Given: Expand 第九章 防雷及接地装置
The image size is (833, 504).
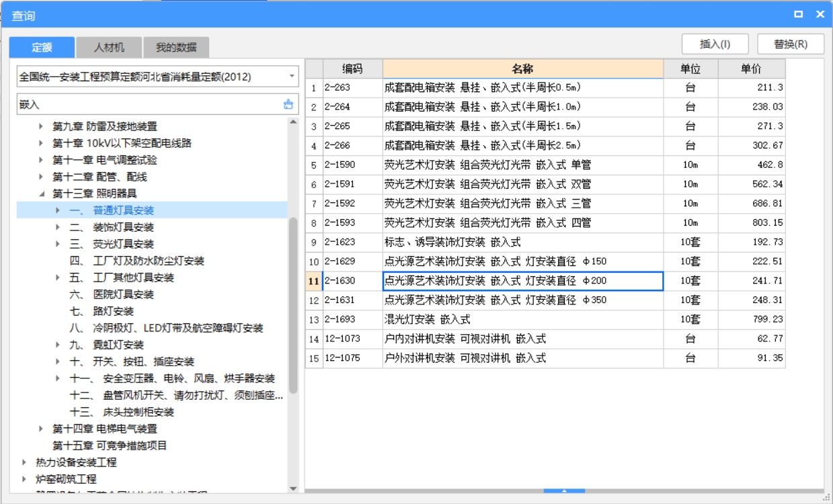Looking at the screenshot, I should (x=42, y=126).
